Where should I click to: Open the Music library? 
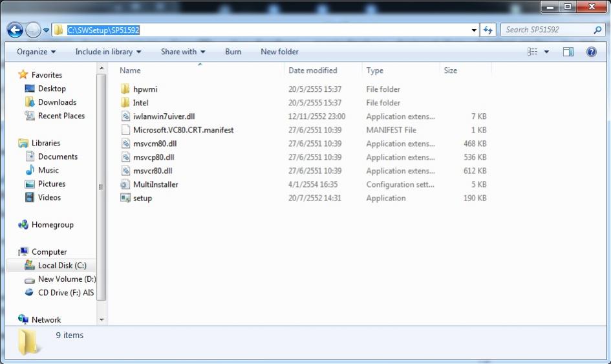(48, 170)
